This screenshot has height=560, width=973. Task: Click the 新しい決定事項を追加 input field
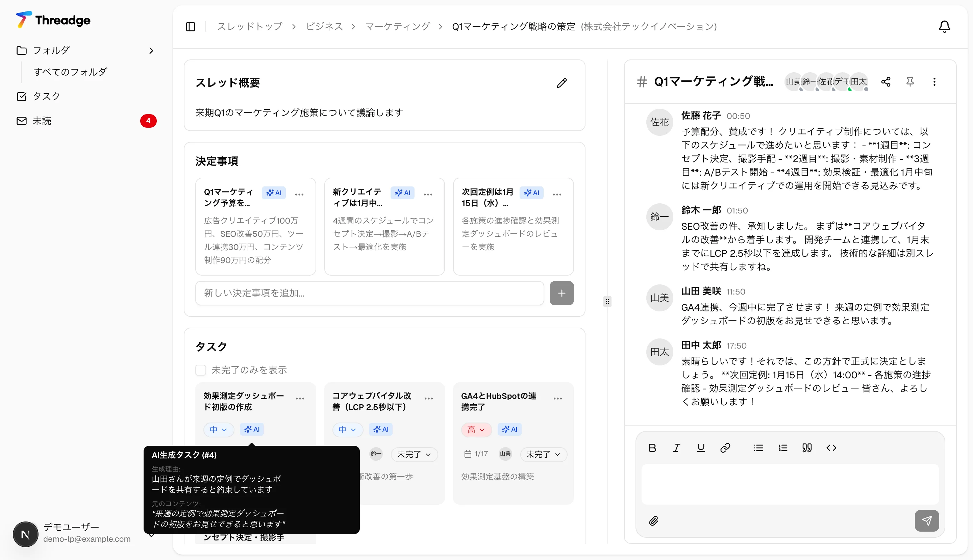tap(369, 293)
